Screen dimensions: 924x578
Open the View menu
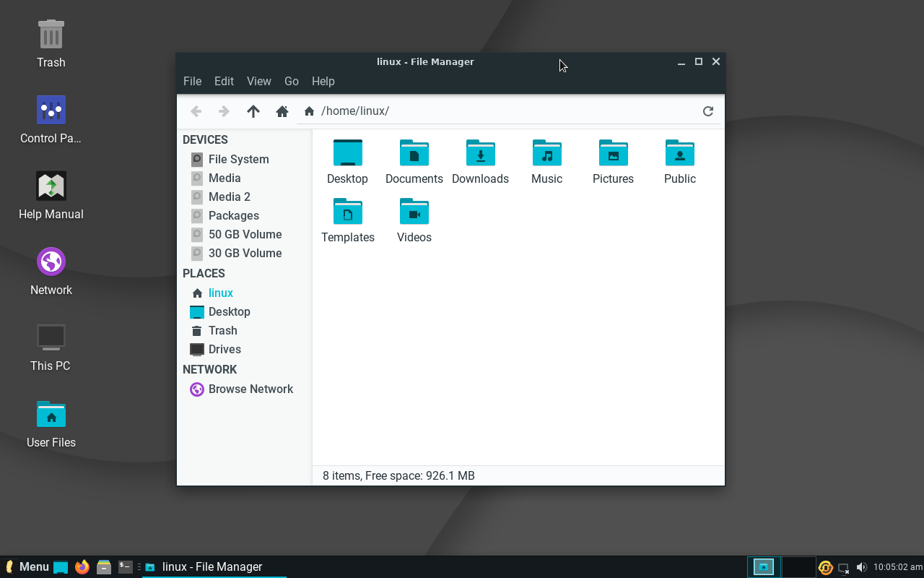click(x=258, y=81)
